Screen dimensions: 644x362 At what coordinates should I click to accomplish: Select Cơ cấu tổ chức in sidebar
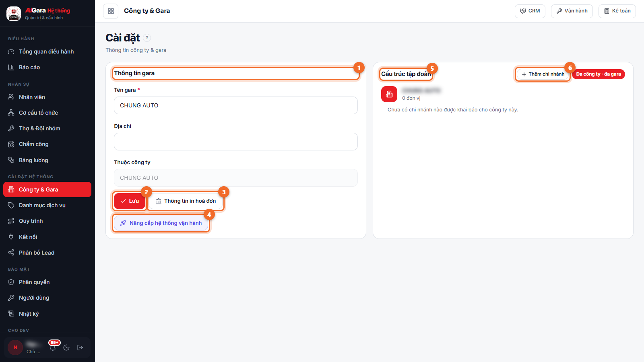point(47,113)
